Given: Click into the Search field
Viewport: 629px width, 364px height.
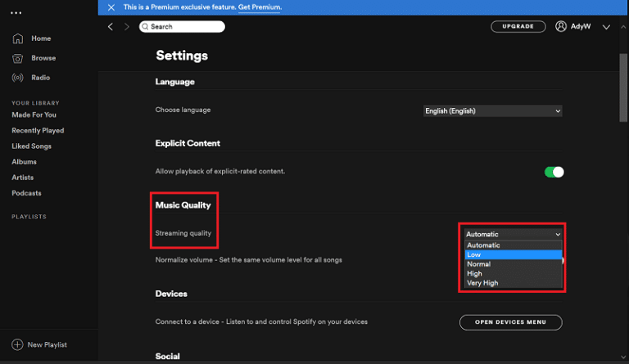Looking at the screenshot, I should [182, 26].
